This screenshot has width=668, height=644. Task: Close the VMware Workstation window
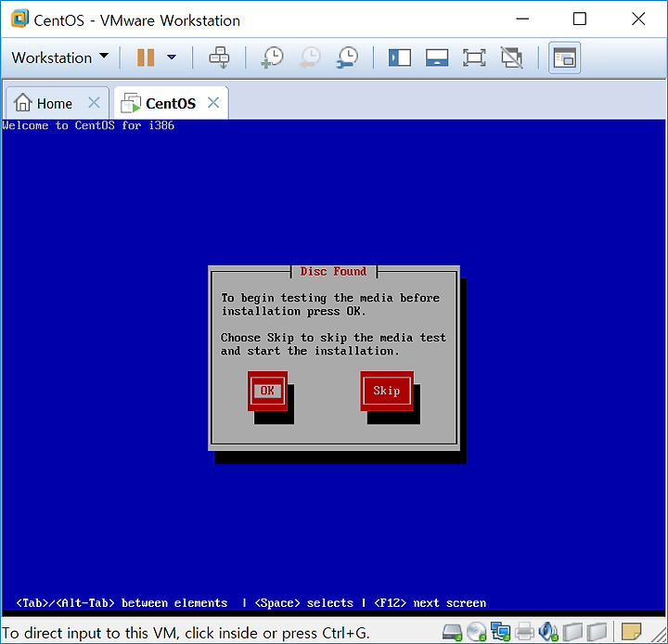point(638,19)
